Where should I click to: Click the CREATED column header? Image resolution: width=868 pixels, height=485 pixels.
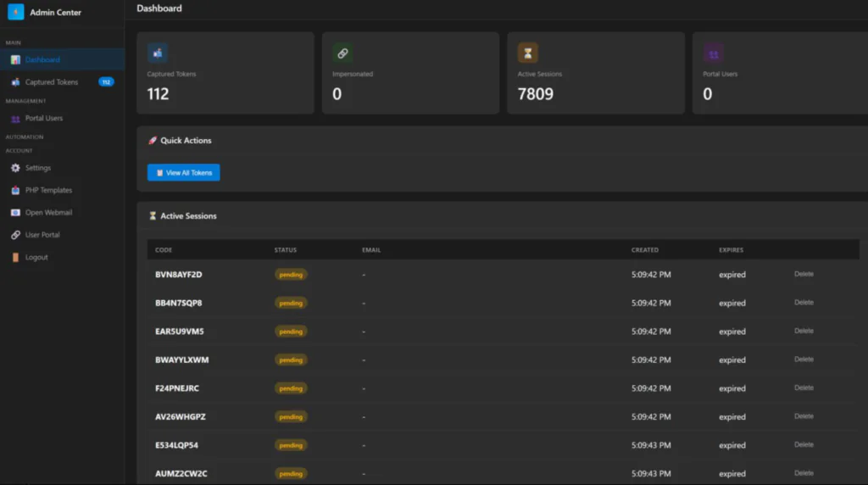[x=644, y=250]
